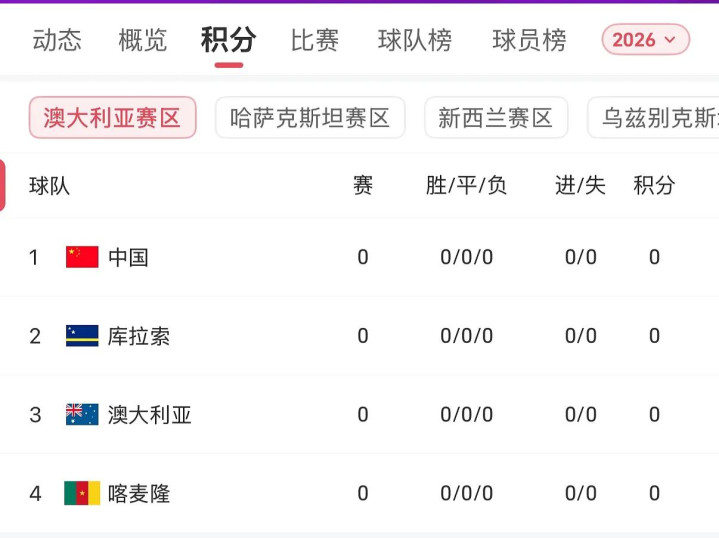This screenshot has width=719, height=538.
Task: Select the 澳大利亚赛区 group filter
Action: 112,118
